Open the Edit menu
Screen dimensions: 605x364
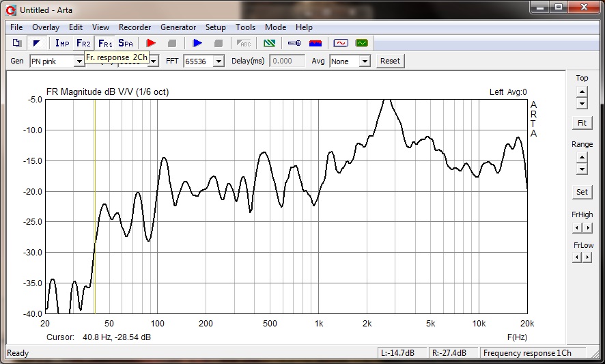click(x=76, y=27)
